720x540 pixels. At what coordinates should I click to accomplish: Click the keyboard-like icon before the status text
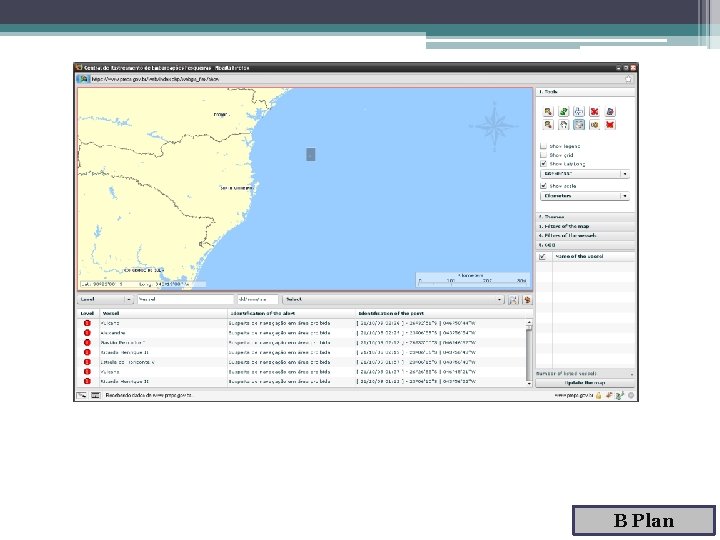(x=96, y=395)
